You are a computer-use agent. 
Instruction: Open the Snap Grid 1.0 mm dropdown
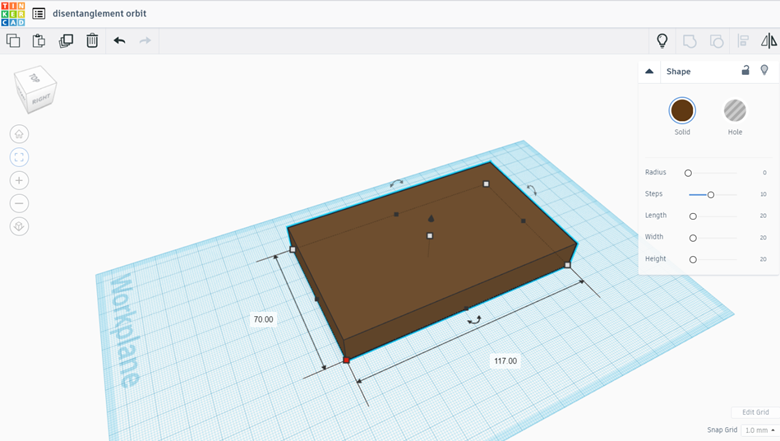(759, 430)
